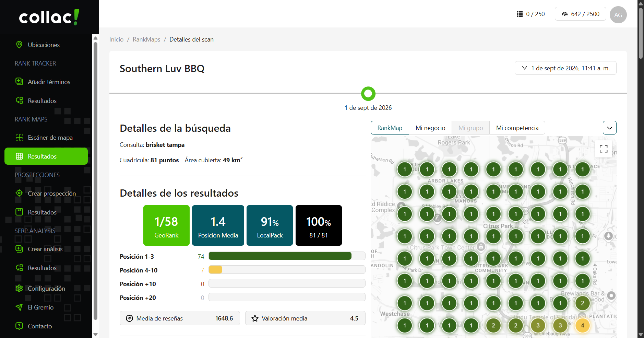This screenshot has width=644, height=338.
Task: Go to Inicio breadcrumb link
Action: pos(116,39)
